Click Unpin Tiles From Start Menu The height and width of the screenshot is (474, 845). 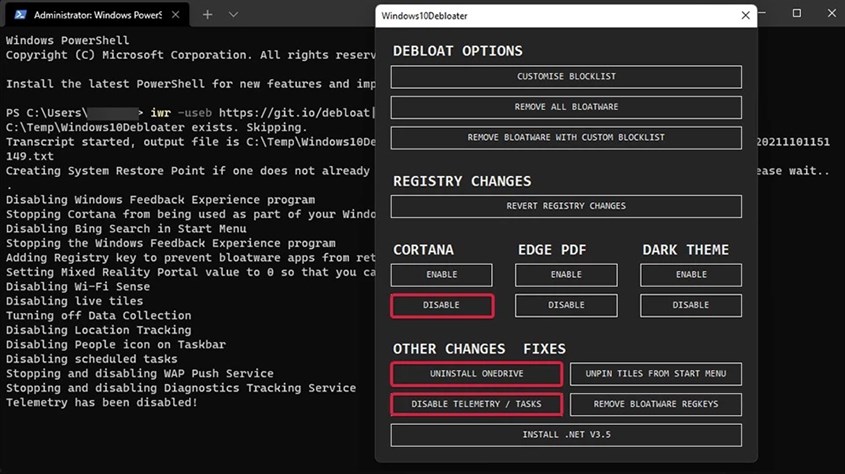click(x=655, y=374)
